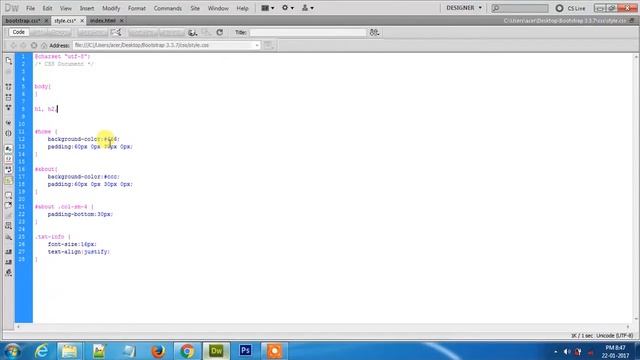This screenshot has width=640, height=360.
Task: Click browser navigation Back arrow
Action: pos(13,45)
